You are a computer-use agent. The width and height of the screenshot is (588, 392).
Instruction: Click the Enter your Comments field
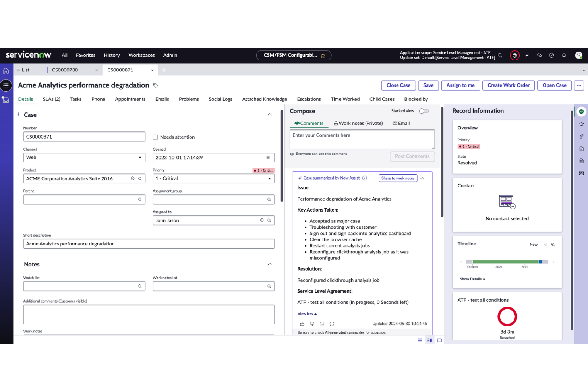362,139
